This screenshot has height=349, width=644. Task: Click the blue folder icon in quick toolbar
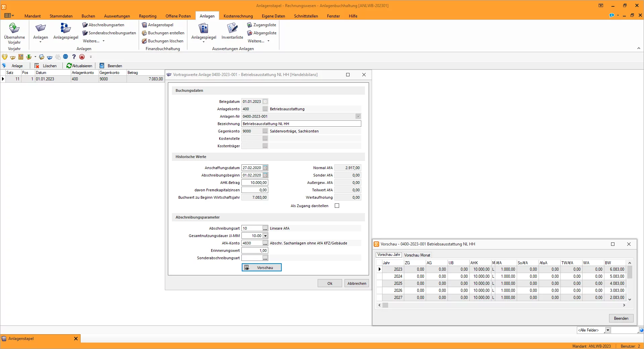tap(50, 57)
